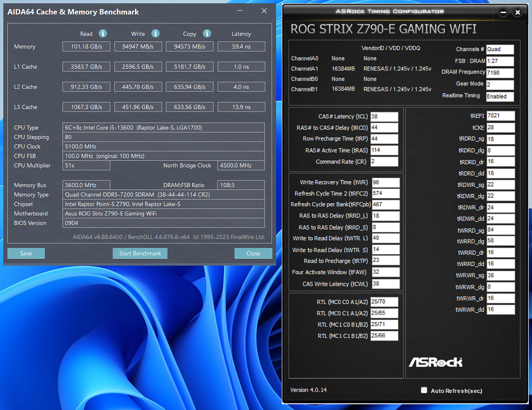Select the tREFI value field
This screenshot has width=532, height=410.
tap(501, 116)
